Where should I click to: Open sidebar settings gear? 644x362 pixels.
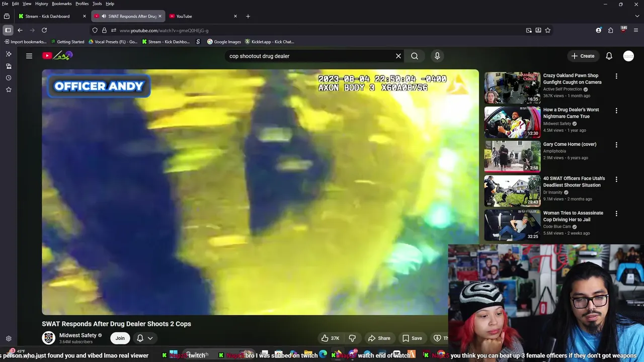(9, 339)
